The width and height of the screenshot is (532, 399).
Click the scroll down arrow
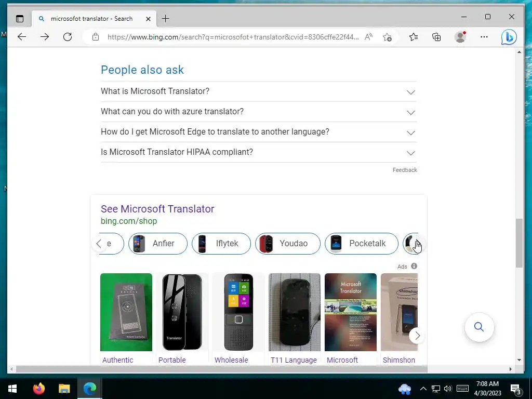[x=519, y=360]
